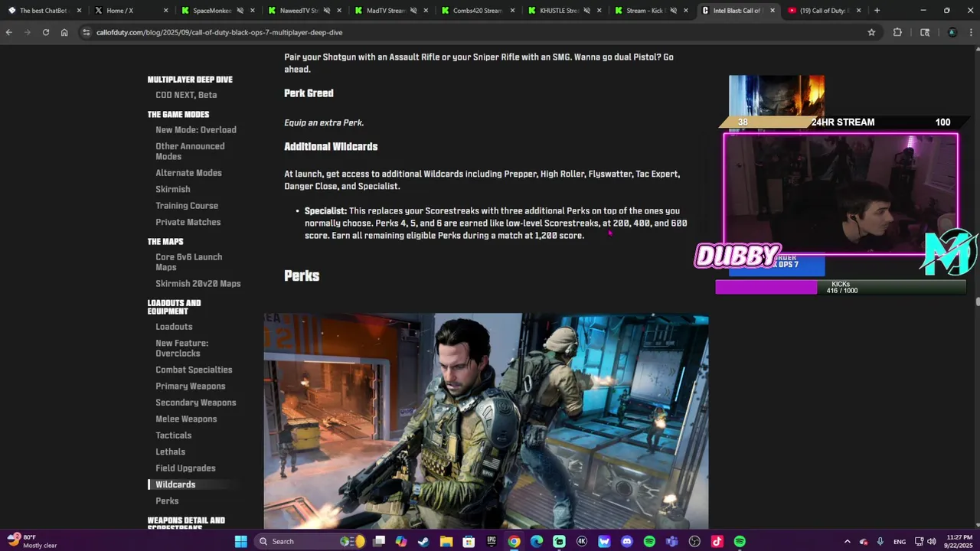Go to Private Matches section
Image resolution: width=980 pixels, height=551 pixels.
(x=188, y=222)
